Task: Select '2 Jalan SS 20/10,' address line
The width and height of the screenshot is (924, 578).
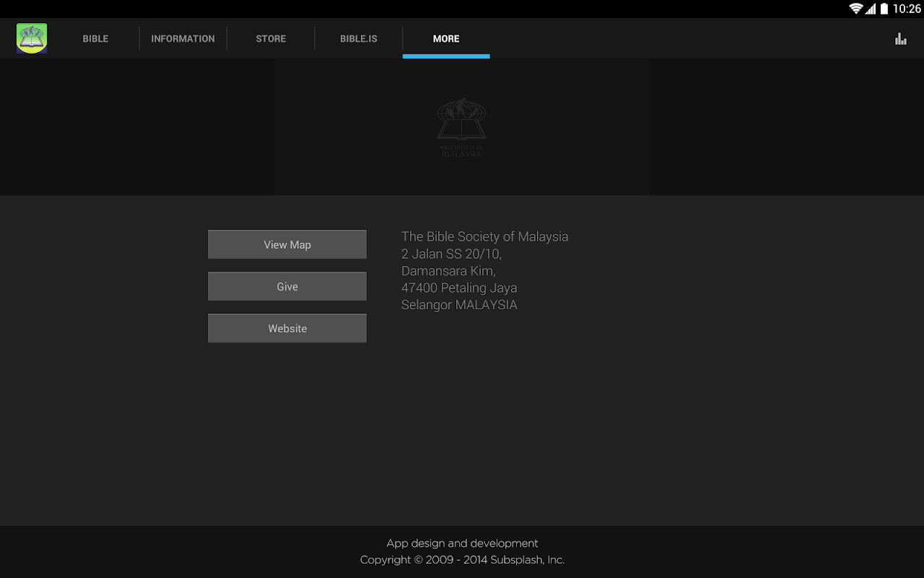Action: [451, 254]
